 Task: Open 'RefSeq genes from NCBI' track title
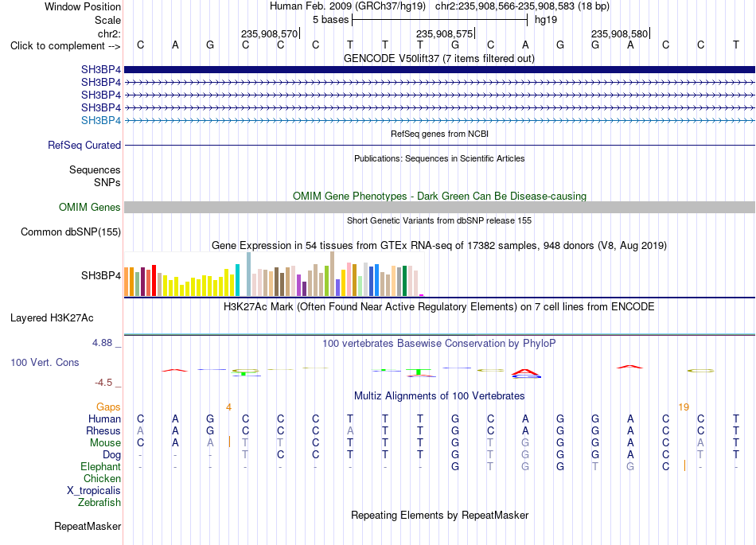point(439,134)
